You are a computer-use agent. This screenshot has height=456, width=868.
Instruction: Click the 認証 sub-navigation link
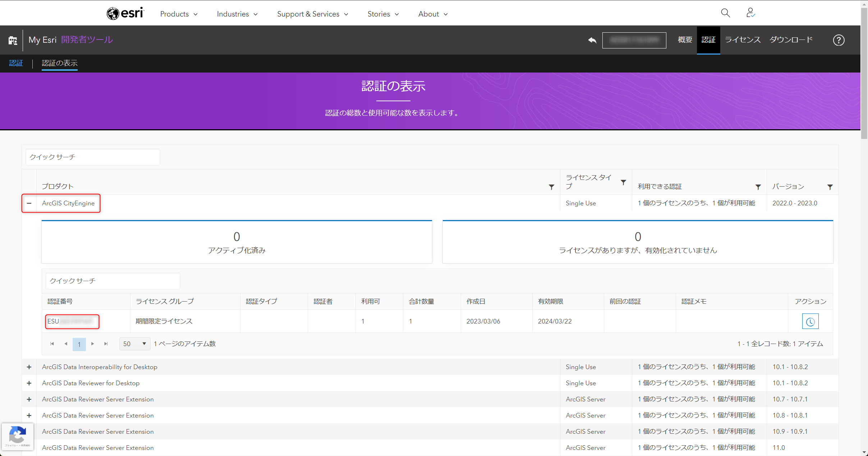[x=16, y=63]
